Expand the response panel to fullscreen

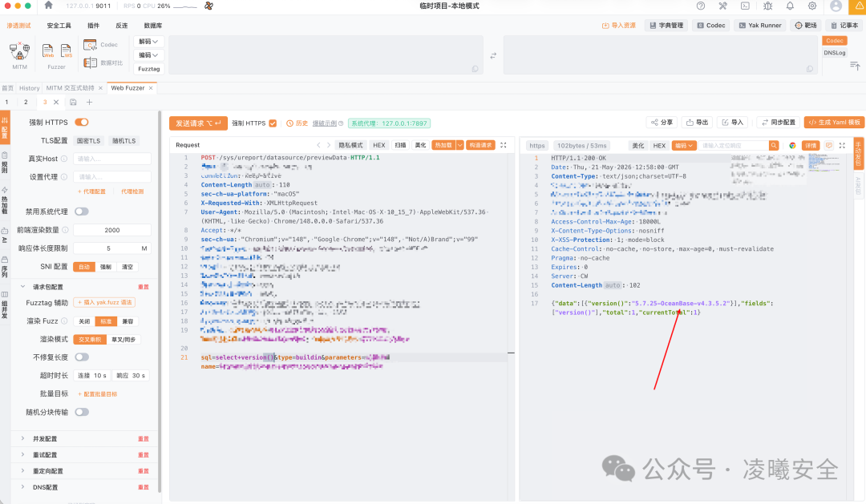(842, 145)
